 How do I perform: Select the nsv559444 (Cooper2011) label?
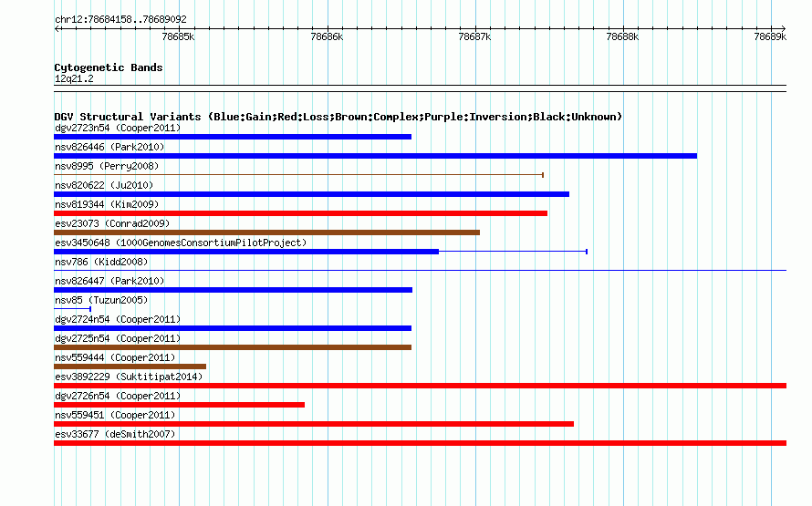coord(115,357)
